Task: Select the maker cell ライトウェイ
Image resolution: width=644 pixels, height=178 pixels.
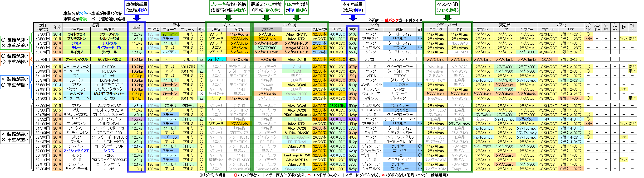Action: [76, 34]
